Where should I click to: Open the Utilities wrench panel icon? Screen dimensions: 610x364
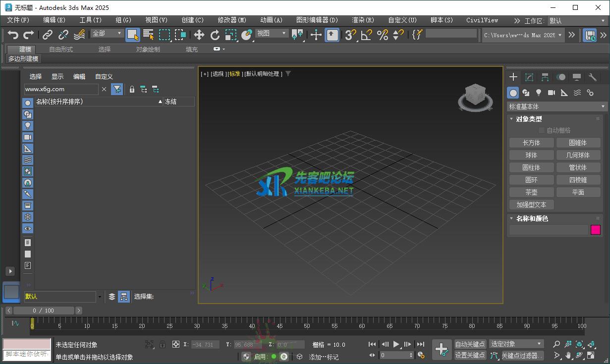point(592,77)
